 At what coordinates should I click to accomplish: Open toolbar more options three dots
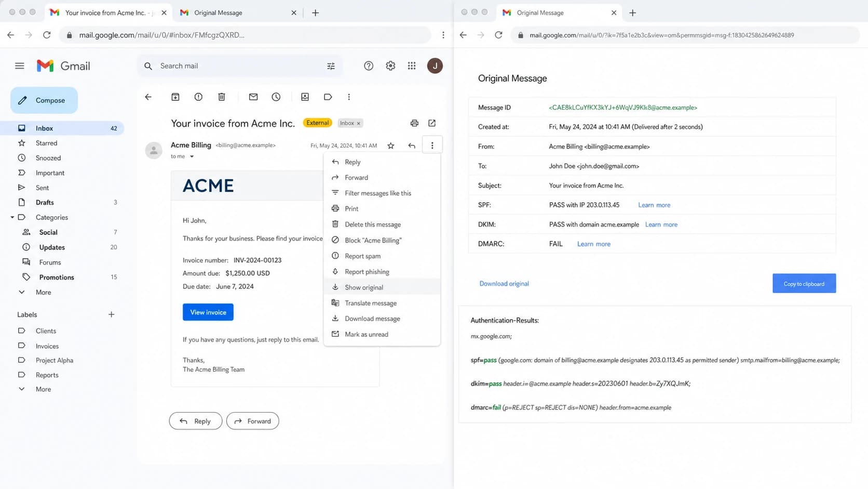click(349, 97)
